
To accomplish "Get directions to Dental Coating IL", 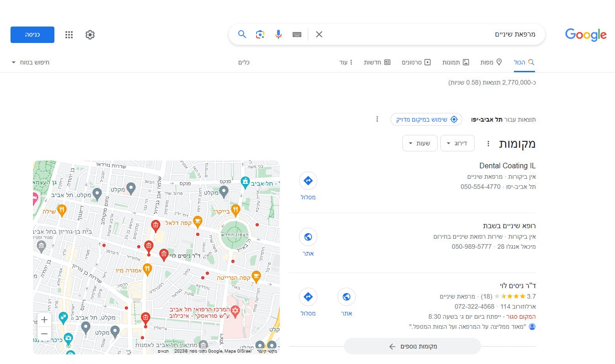I will coord(308,186).
